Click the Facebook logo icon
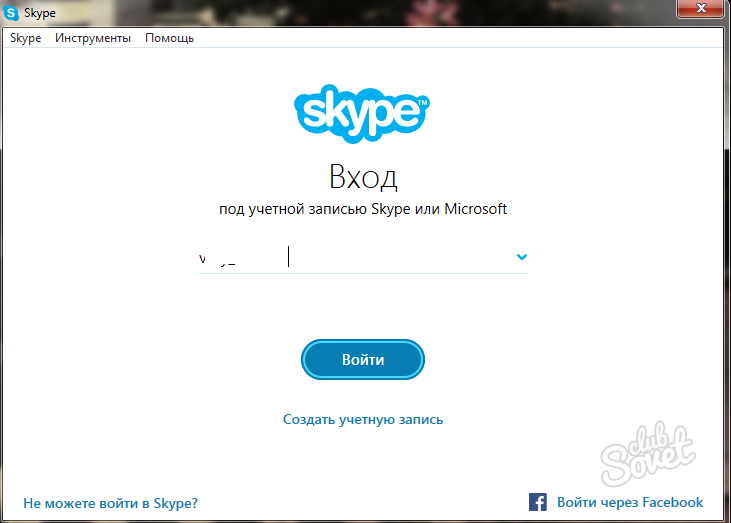The width and height of the screenshot is (731, 523). point(538,502)
